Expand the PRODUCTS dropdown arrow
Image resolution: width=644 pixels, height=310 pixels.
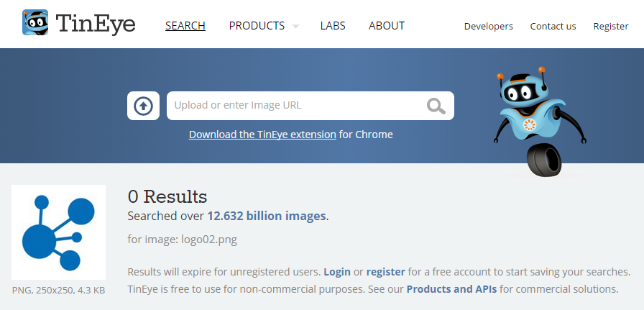(295, 27)
